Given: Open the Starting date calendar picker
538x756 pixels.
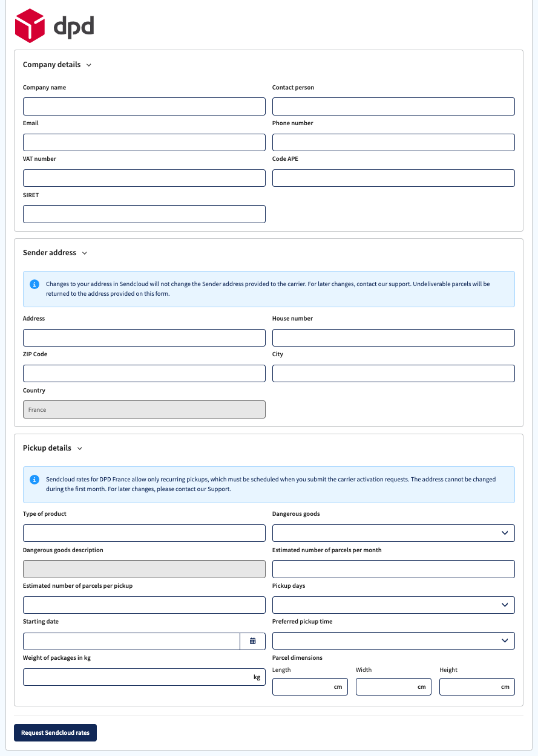Looking at the screenshot, I should pos(253,641).
